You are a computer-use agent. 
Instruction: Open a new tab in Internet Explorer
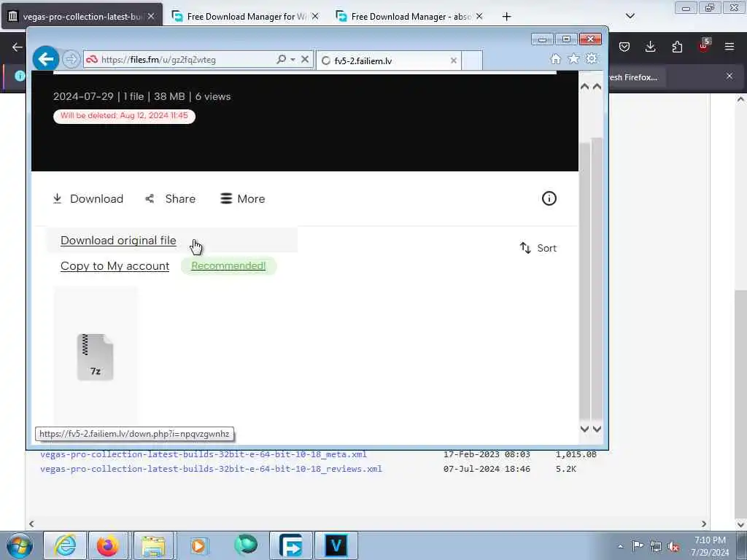(x=473, y=61)
